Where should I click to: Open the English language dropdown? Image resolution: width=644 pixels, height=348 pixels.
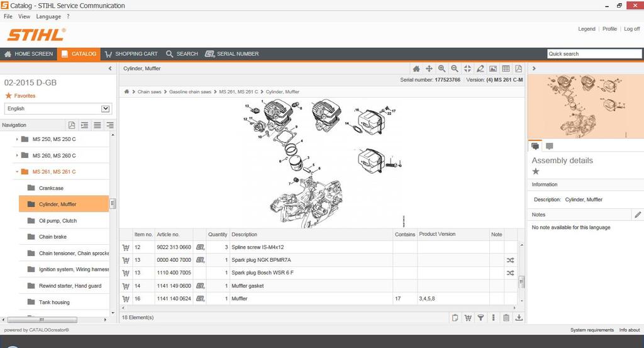tap(105, 108)
